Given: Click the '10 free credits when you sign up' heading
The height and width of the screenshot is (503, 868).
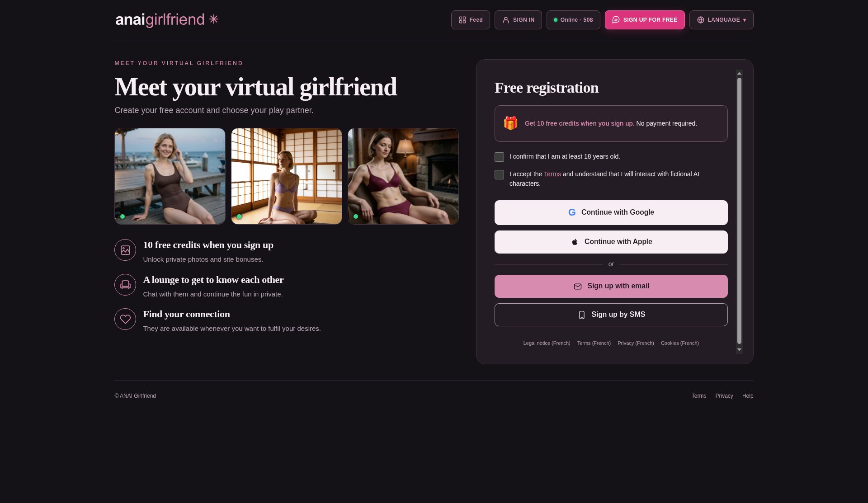Looking at the screenshot, I should tap(208, 245).
